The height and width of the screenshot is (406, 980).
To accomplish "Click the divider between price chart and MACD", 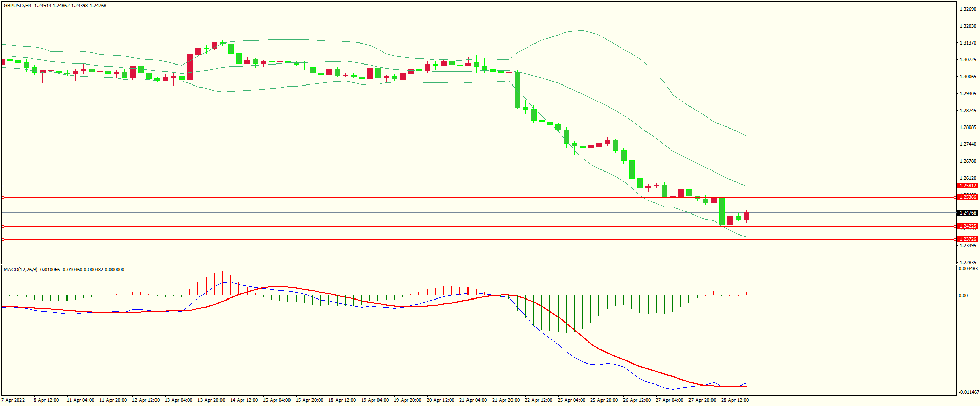I will [478, 264].
